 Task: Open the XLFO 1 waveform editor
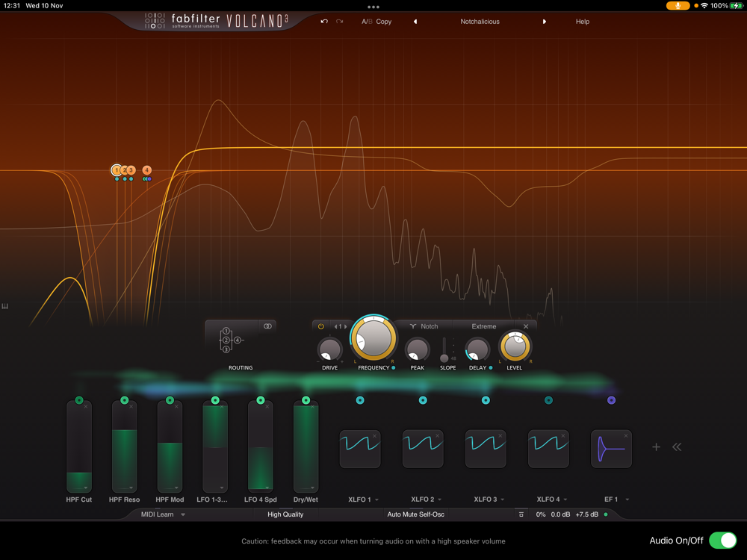pos(360,449)
